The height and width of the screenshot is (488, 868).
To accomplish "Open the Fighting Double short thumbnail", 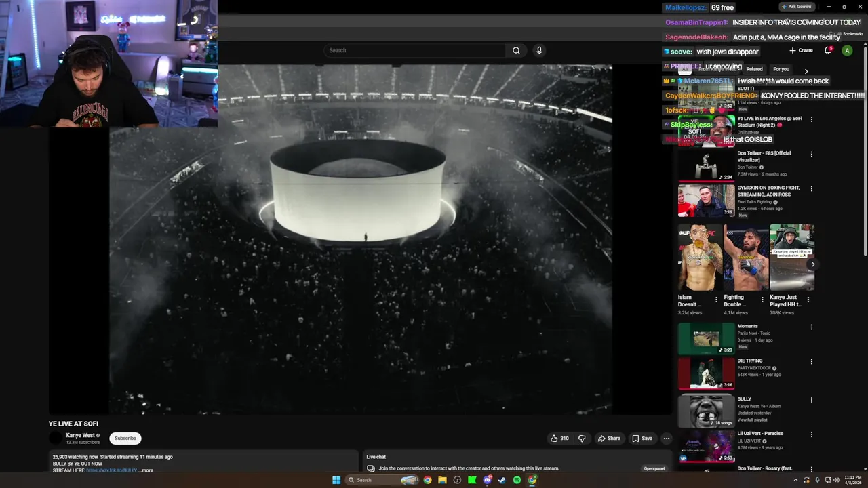I will point(746,258).
